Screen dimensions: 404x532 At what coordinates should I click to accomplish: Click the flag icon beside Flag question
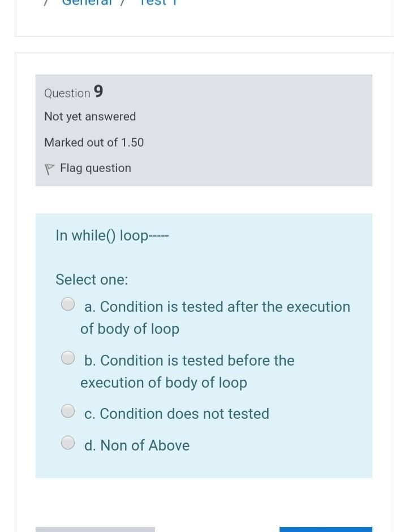(50, 168)
